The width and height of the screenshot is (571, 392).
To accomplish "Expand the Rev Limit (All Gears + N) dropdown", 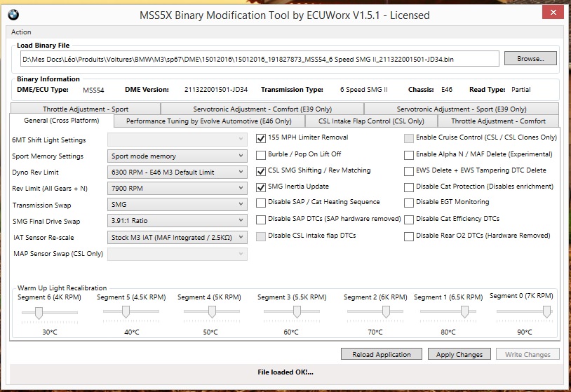I will tap(177, 188).
